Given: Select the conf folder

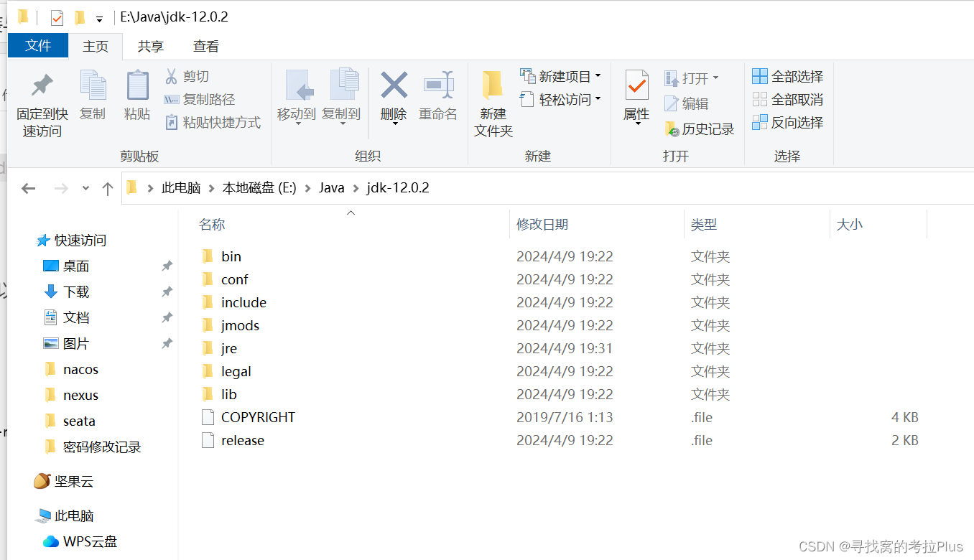Looking at the screenshot, I should [x=235, y=279].
